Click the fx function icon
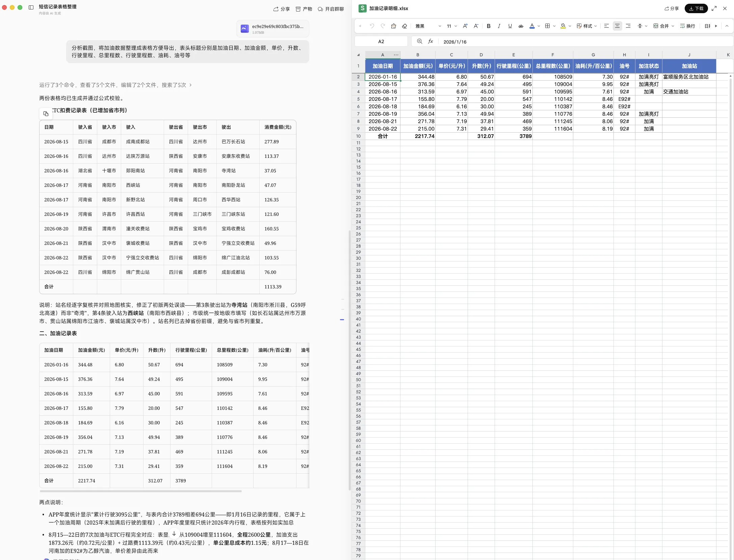The width and height of the screenshot is (734, 560). pyautogui.click(x=430, y=41)
